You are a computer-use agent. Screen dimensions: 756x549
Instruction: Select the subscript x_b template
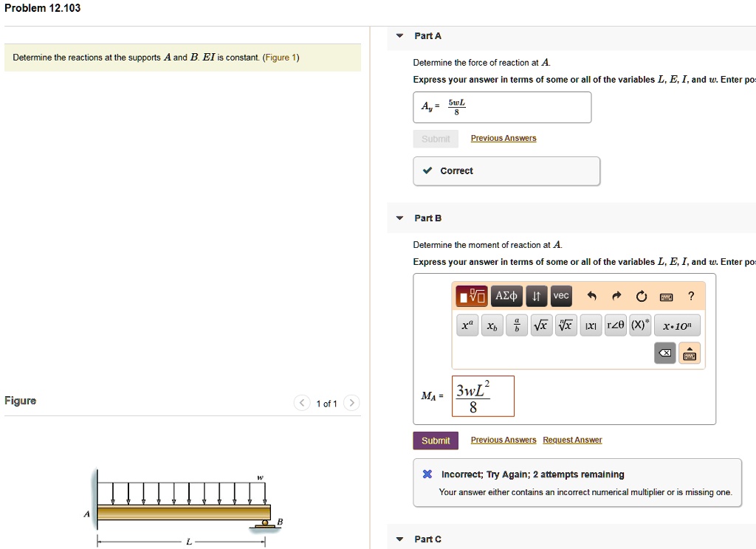click(492, 325)
